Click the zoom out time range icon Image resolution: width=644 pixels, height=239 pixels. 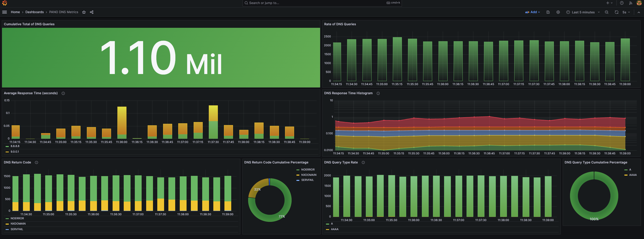[607, 12]
